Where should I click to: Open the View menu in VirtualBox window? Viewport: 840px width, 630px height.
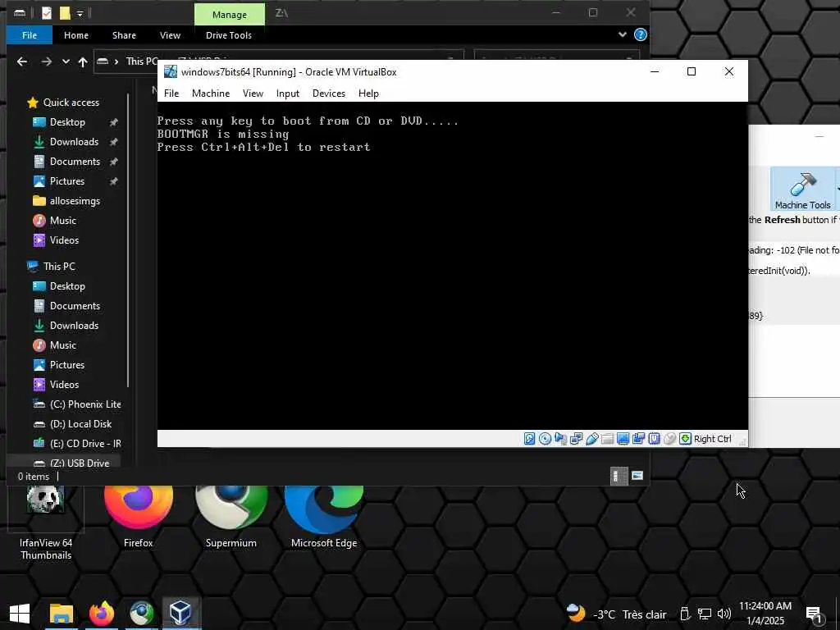click(253, 94)
